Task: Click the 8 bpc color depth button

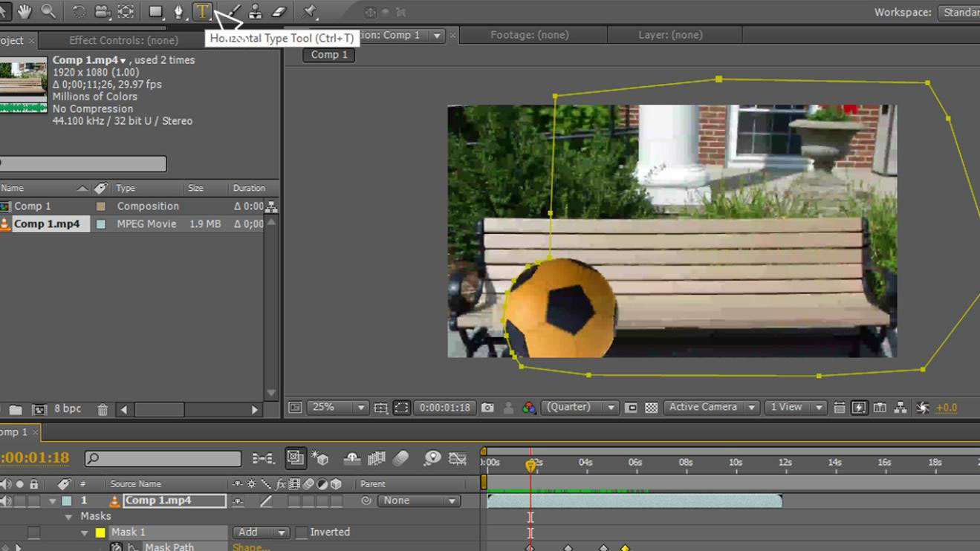Action: (68, 409)
